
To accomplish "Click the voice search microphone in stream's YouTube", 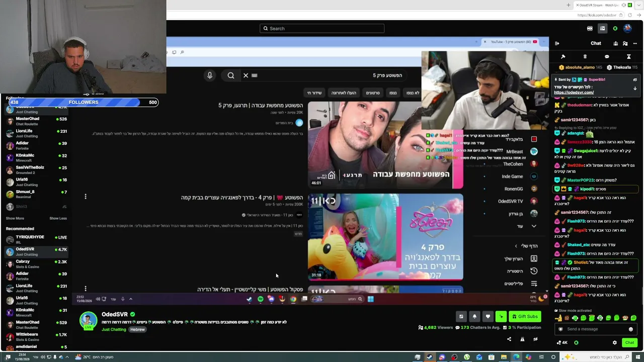I will pyautogui.click(x=210, y=75).
